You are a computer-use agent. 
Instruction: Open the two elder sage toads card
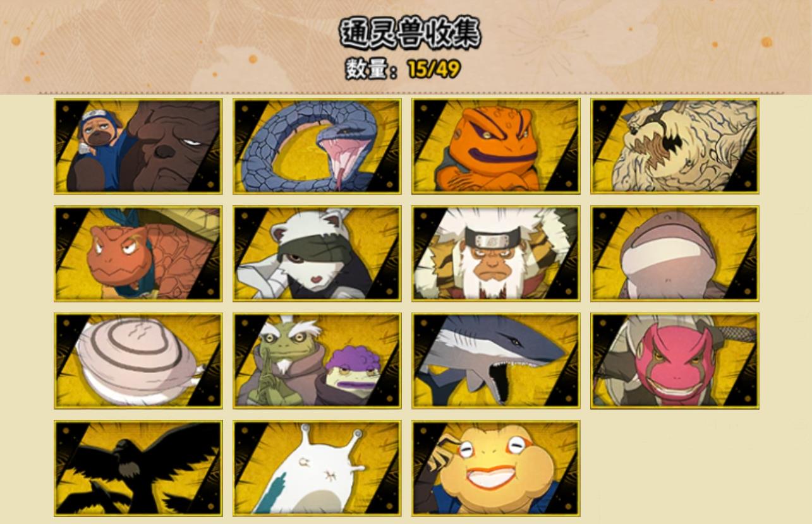(x=317, y=360)
